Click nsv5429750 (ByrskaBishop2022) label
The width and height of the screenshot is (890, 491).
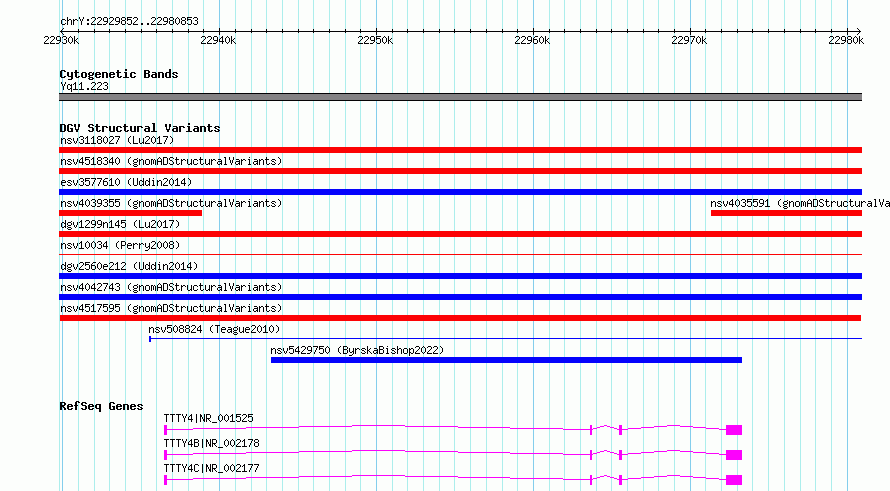(357, 350)
